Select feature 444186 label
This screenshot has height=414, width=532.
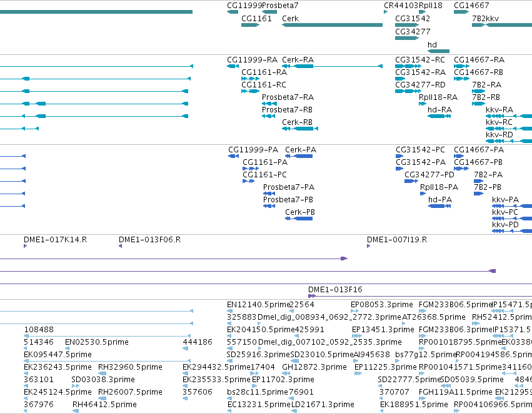click(x=198, y=342)
